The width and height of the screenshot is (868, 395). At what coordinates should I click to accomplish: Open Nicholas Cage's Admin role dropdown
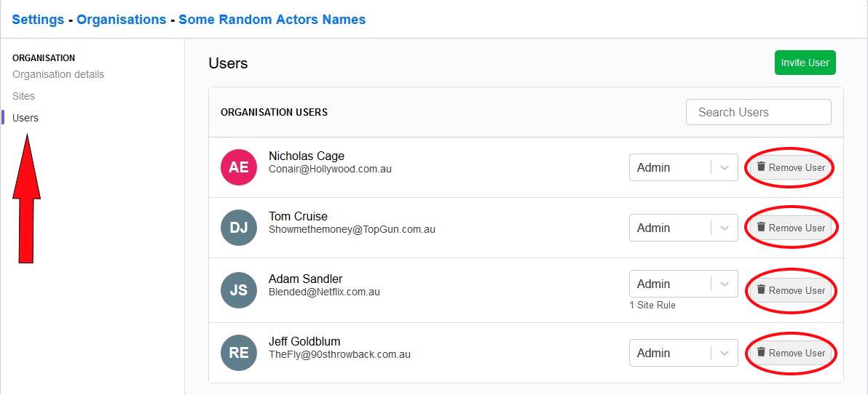pyautogui.click(x=683, y=167)
